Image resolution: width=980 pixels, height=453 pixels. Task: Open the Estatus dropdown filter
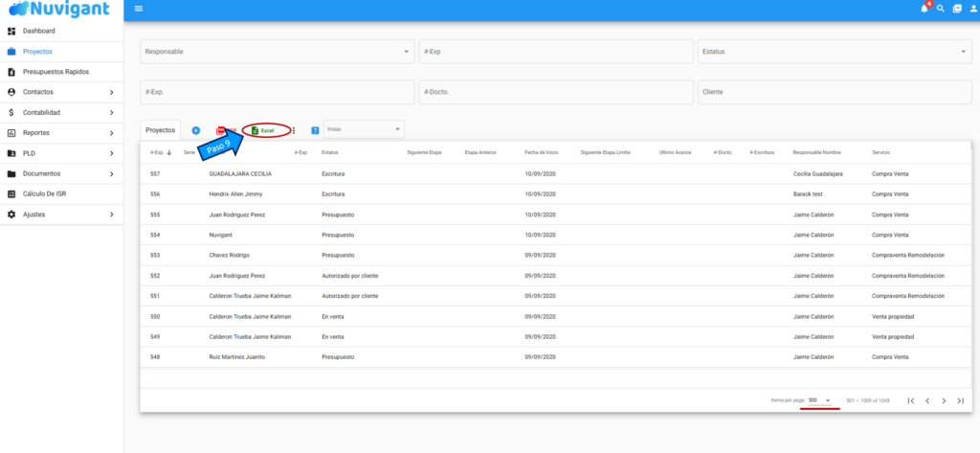click(835, 52)
